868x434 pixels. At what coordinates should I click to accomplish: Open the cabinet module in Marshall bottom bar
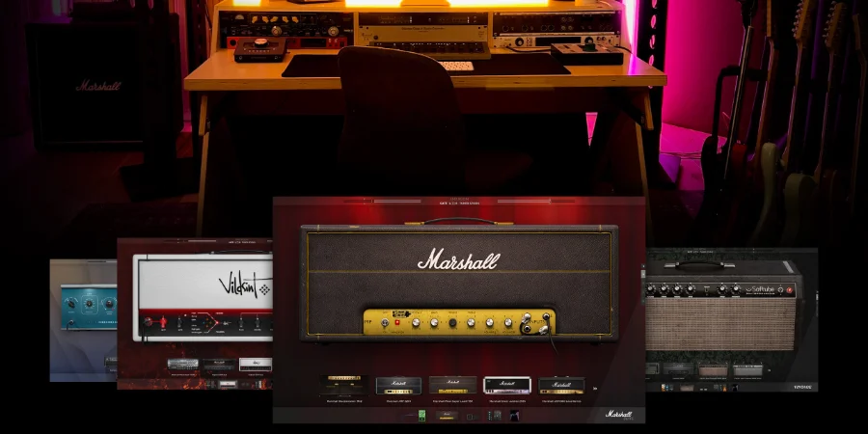(473, 417)
